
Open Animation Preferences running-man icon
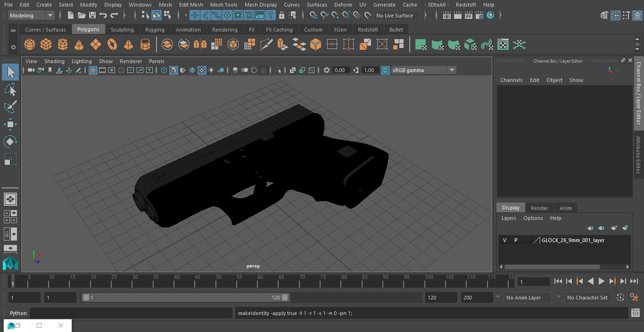635,298
